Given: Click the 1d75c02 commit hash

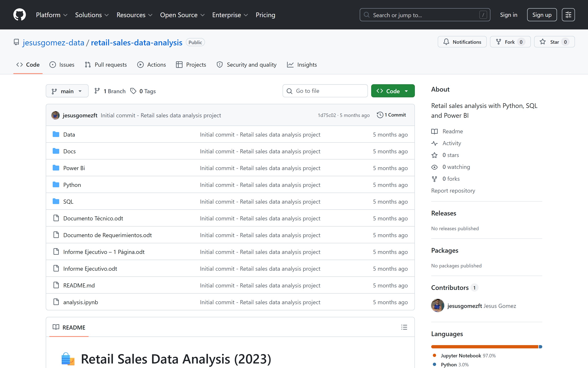Looking at the screenshot, I should pyautogui.click(x=327, y=115).
